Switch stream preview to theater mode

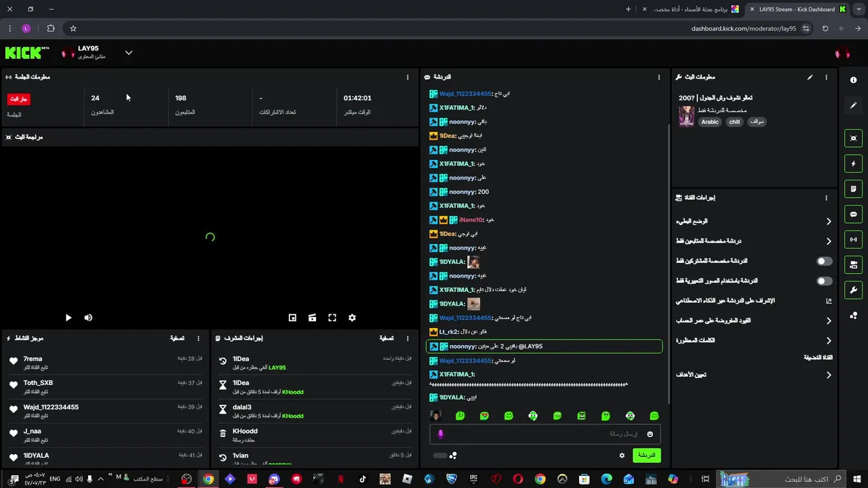coord(312,318)
